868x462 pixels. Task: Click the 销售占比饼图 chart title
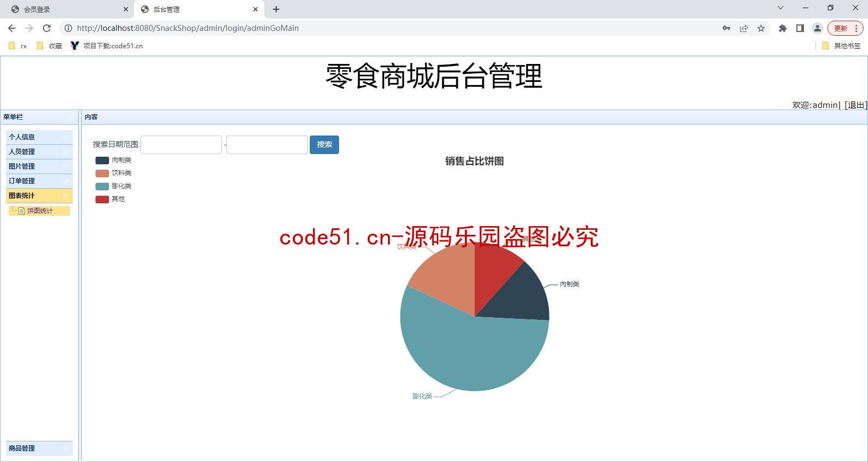pos(475,161)
